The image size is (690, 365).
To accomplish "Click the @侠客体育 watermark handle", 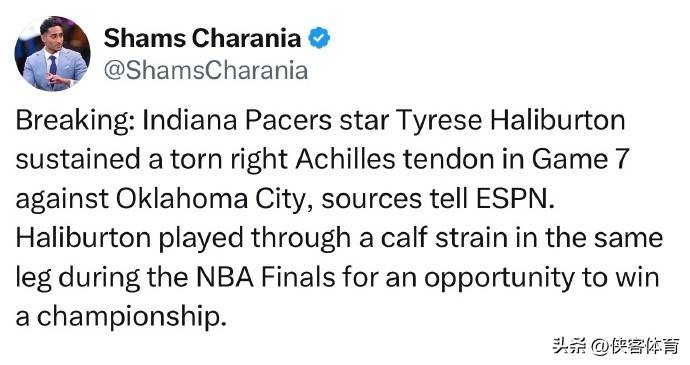I will (x=635, y=346).
